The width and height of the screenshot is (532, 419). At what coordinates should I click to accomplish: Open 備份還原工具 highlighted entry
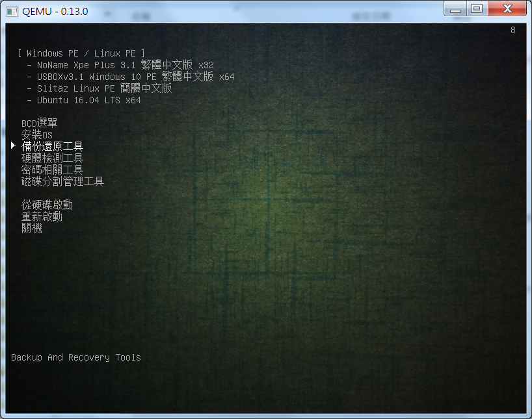52,146
